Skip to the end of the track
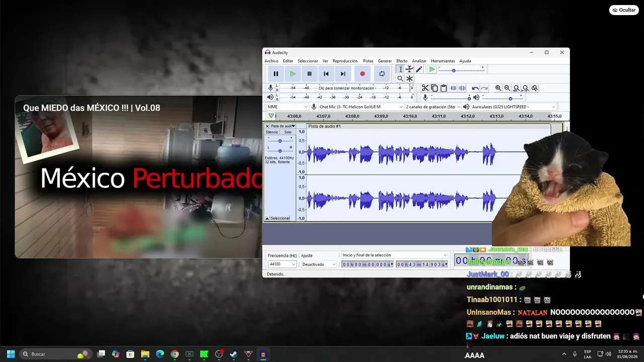644x362 pixels. (343, 74)
